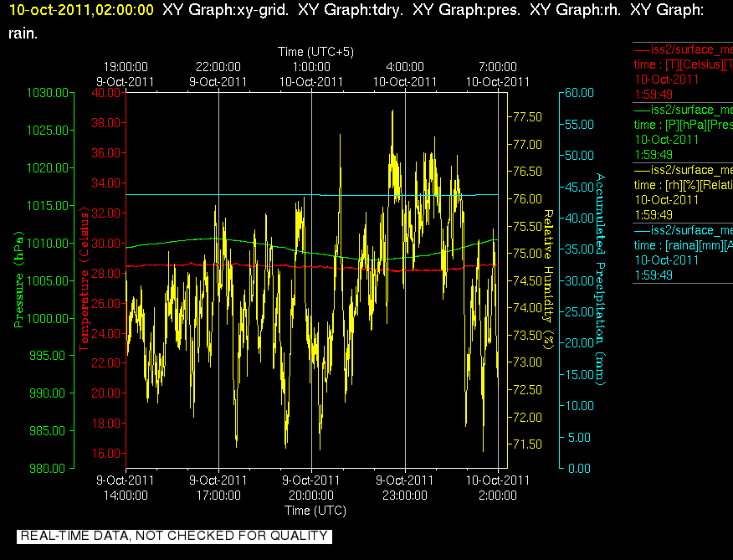Click the 1:59:49 time in rain legend

click(x=654, y=275)
